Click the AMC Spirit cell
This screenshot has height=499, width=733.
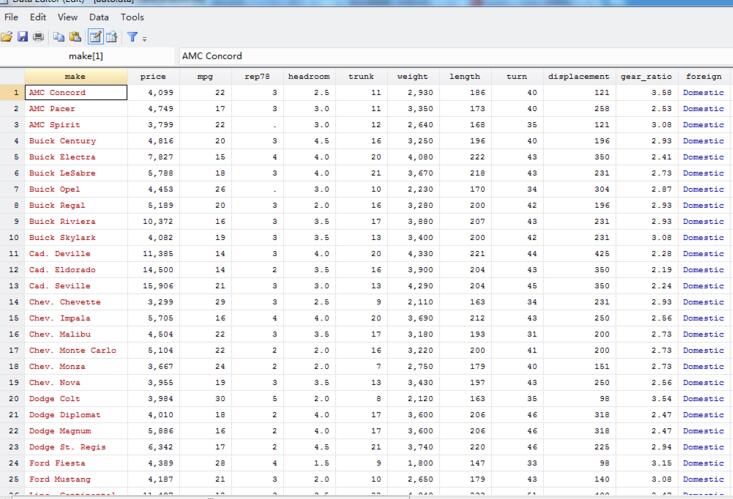(76, 125)
